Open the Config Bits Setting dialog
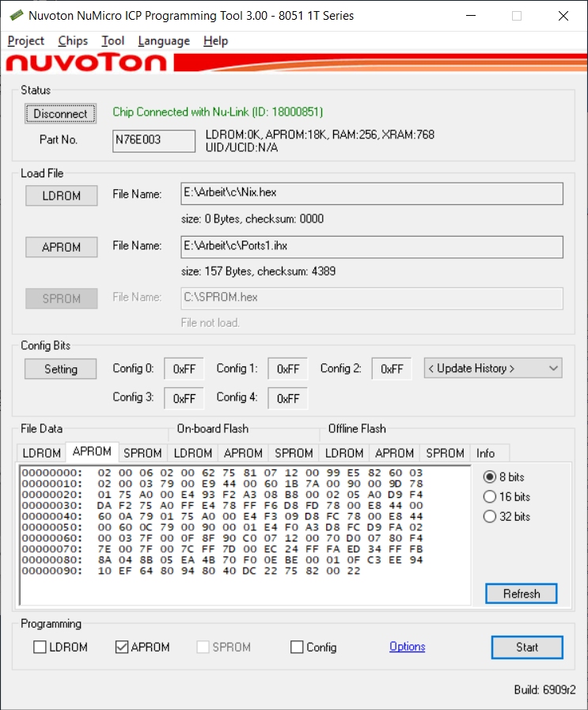Viewport: 588px width, 710px height. pos(61,369)
